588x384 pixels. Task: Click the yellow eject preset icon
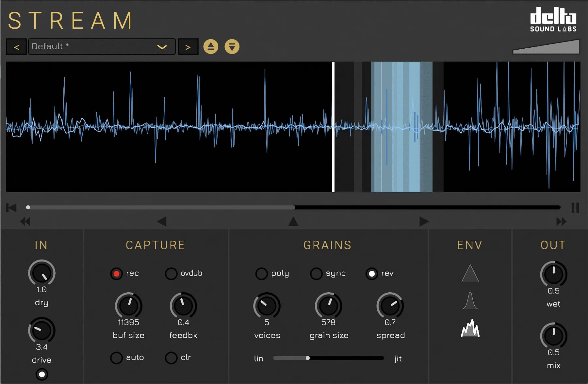(212, 46)
